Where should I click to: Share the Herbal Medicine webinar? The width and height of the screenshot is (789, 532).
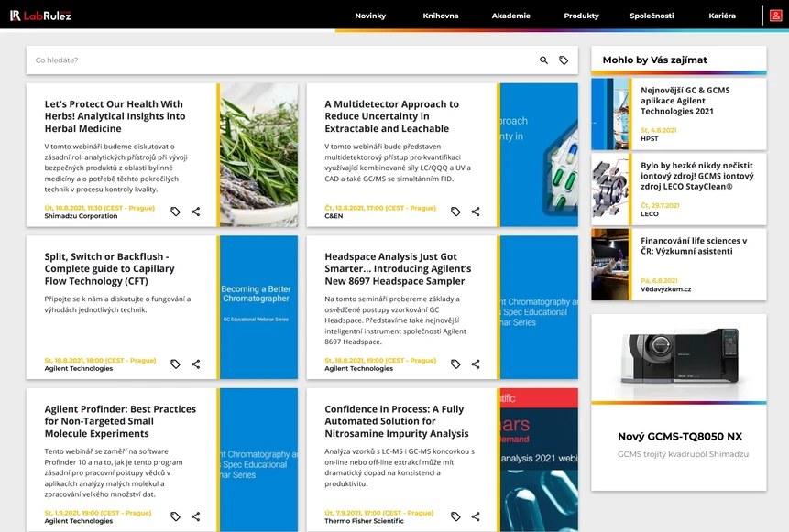point(195,211)
